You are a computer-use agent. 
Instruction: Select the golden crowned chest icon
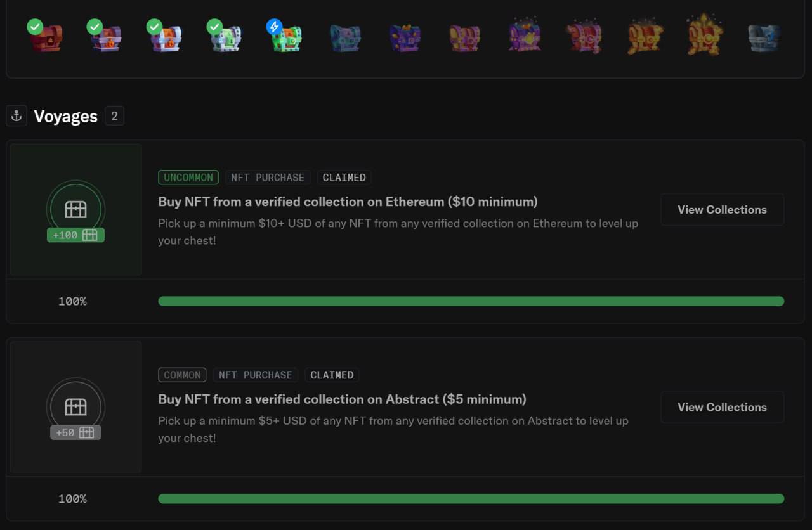click(x=705, y=36)
